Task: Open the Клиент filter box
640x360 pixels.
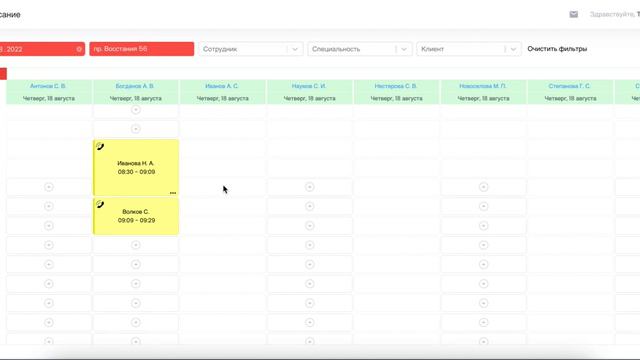Action: tap(469, 49)
